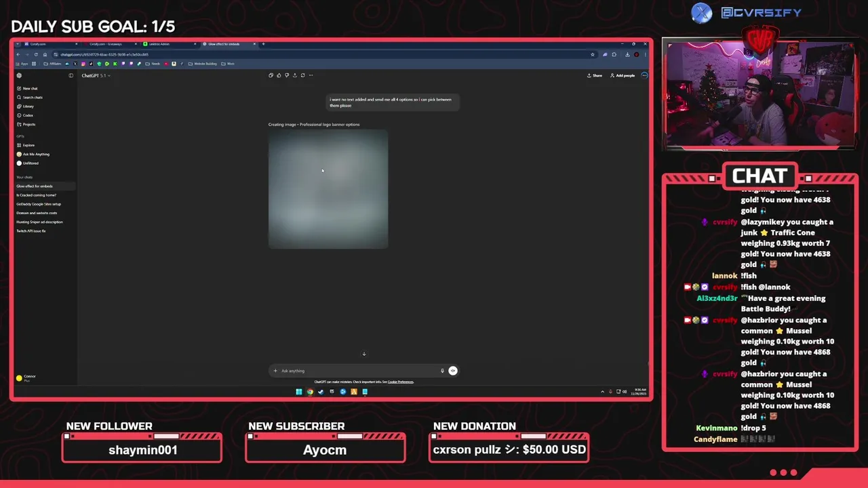This screenshot has height=488, width=868.
Task: Open the Needs bookmarks folder
Action: click(153, 64)
